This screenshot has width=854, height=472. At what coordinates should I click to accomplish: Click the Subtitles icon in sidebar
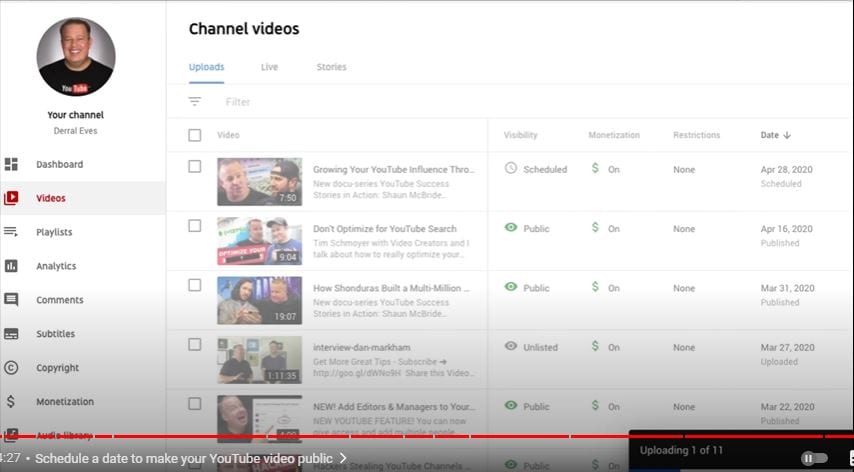[11, 334]
